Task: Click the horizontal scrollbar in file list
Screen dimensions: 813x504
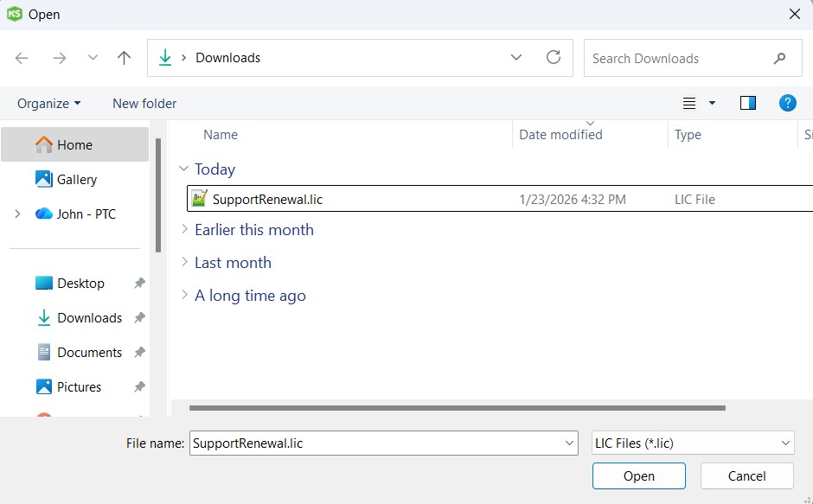Action: tap(457, 407)
